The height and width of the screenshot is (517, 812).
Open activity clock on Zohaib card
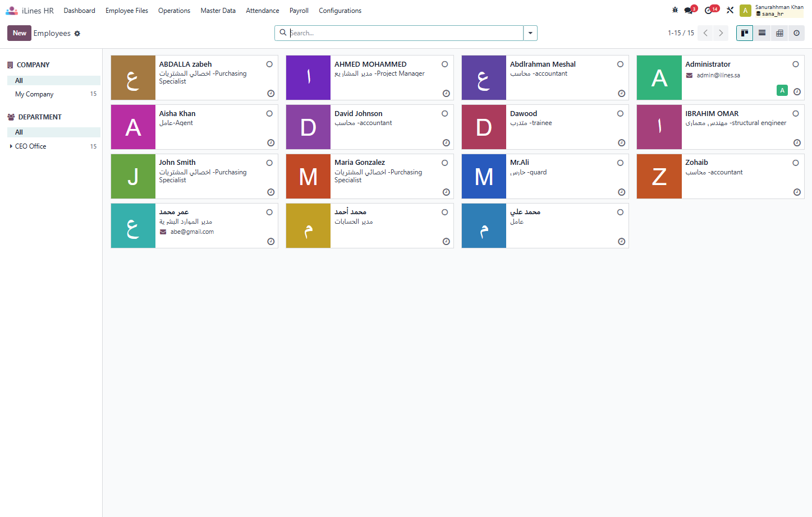tap(797, 192)
